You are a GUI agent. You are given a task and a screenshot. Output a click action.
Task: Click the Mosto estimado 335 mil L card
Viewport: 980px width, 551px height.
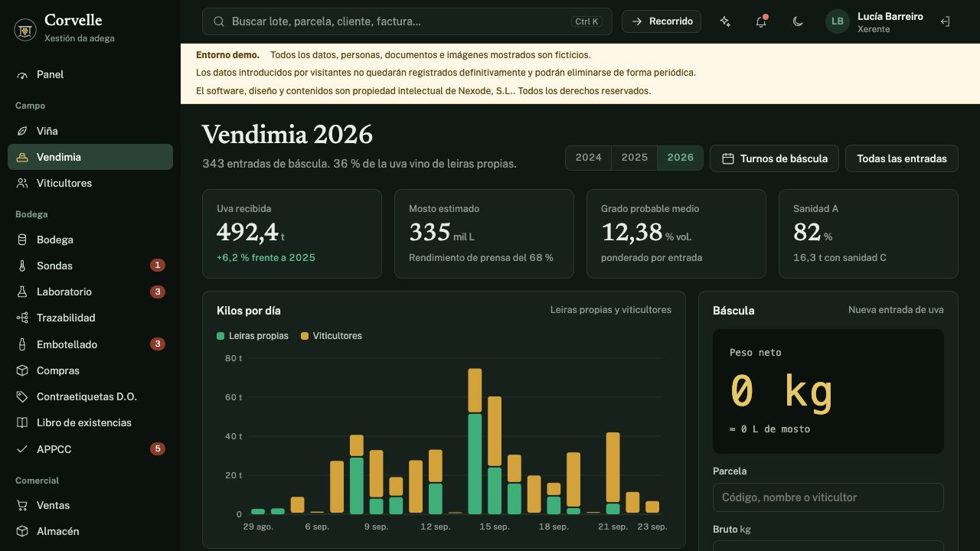[484, 233]
